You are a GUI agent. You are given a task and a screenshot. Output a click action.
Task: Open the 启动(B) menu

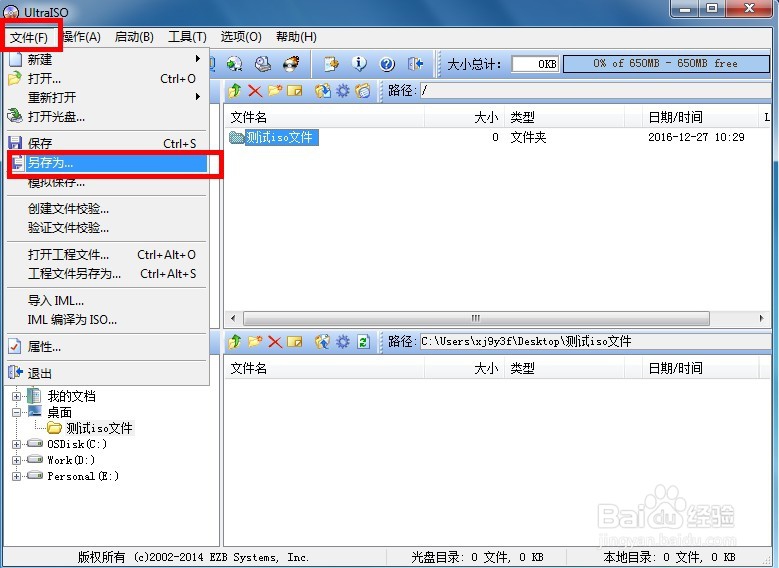[134, 37]
